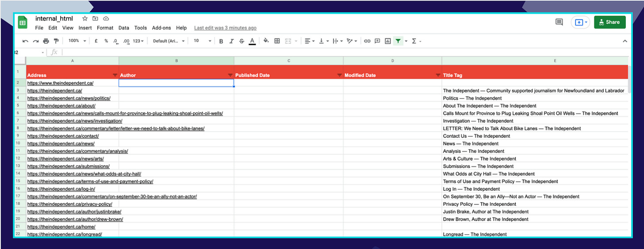This screenshot has width=644, height=249.
Task: Open the Insert menu
Action: (x=85, y=28)
